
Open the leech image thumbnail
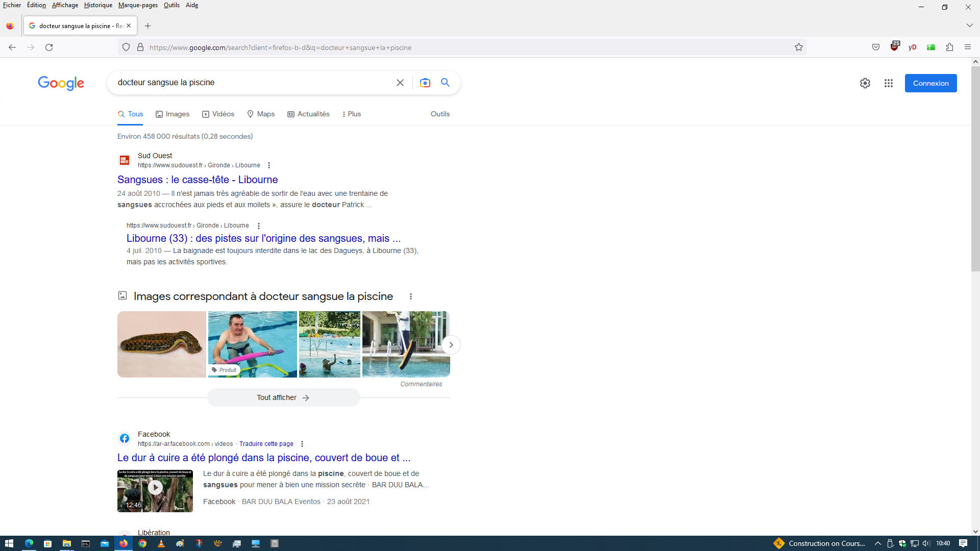[x=162, y=344]
